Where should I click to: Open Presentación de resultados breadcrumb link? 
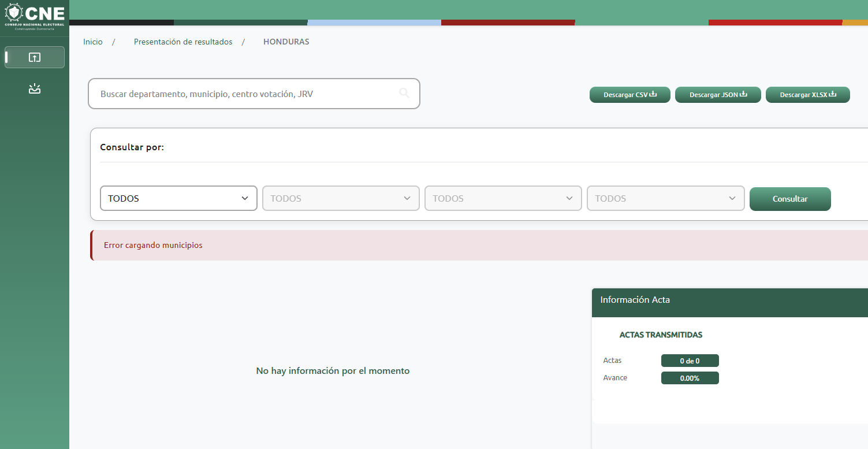183,42
